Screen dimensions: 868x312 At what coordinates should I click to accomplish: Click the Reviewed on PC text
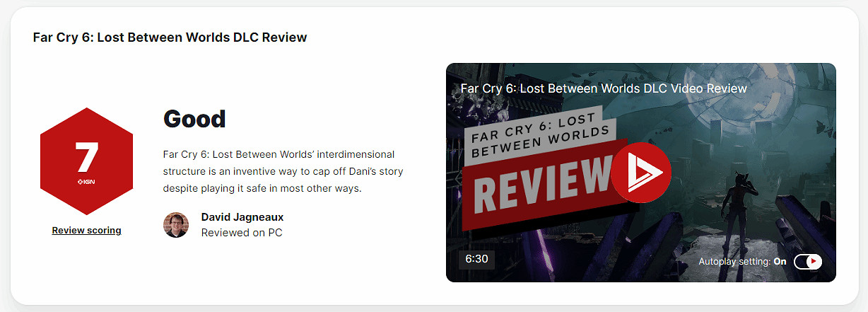pos(242,233)
